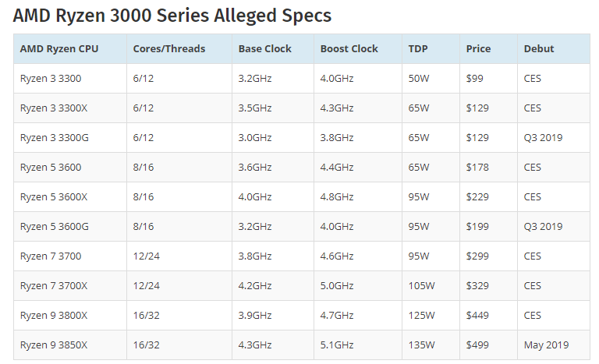
Task: Click the May 2019 debut cell
Action: click(546, 345)
